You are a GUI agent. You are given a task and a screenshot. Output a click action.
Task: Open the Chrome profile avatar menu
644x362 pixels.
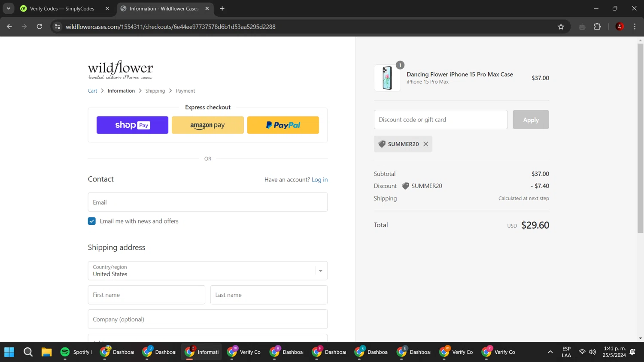click(x=620, y=27)
